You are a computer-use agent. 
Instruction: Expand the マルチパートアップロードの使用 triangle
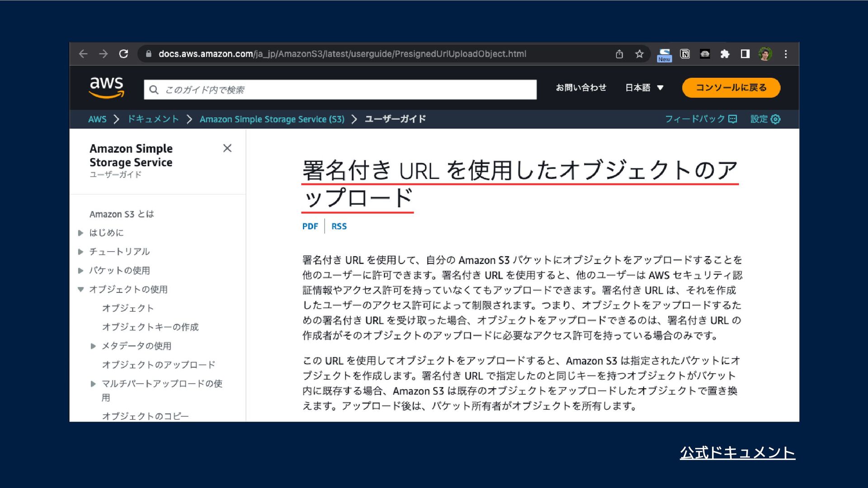(93, 384)
